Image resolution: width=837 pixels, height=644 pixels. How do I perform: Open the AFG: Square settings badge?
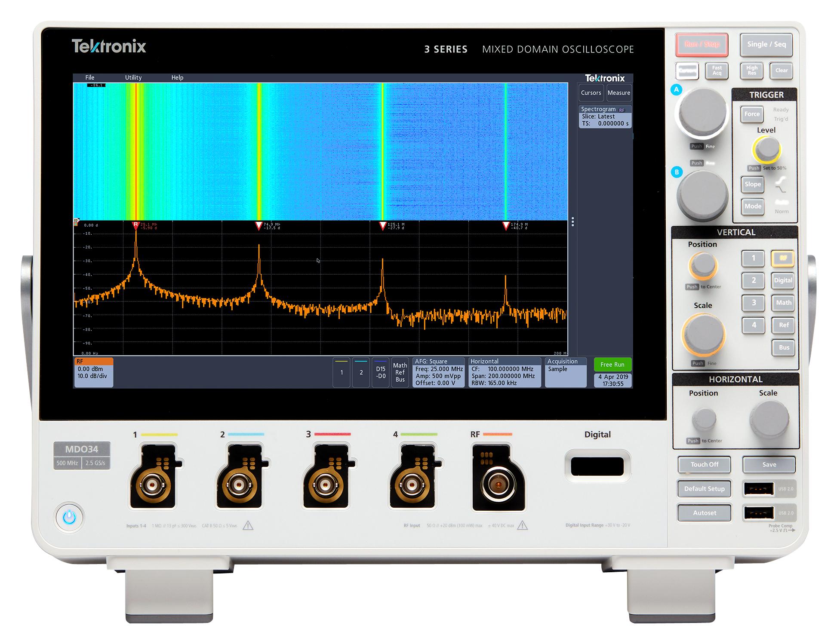click(x=439, y=372)
